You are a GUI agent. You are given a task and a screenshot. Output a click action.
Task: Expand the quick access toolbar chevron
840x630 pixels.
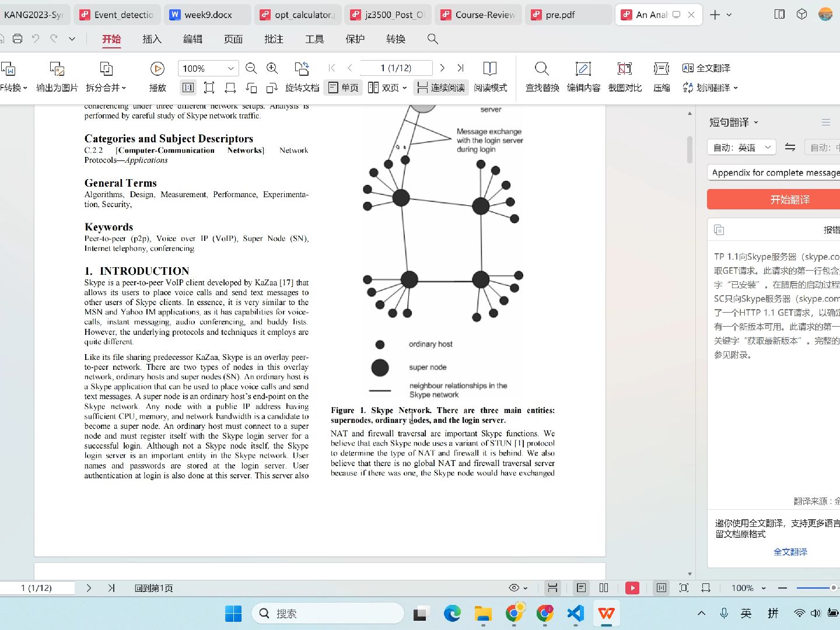click(72, 39)
